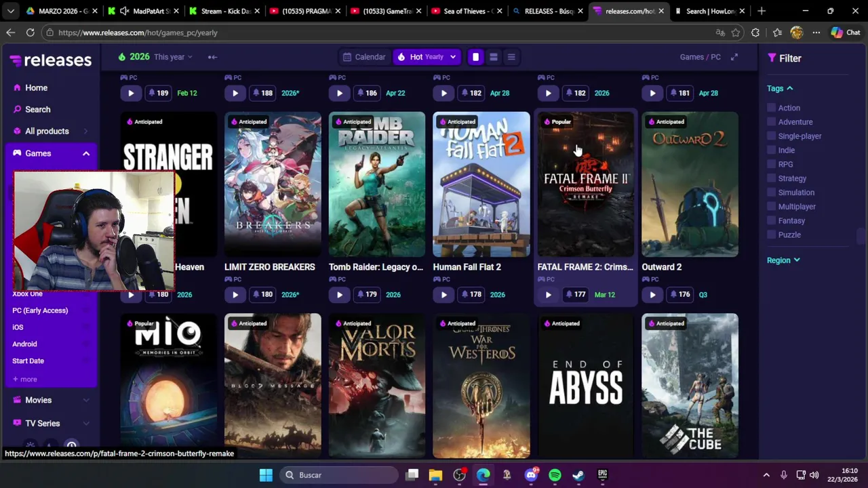The width and height of the screenshot is (868, 488).
Task: Open Discord from the taskbar
Action: click(531, 475)
